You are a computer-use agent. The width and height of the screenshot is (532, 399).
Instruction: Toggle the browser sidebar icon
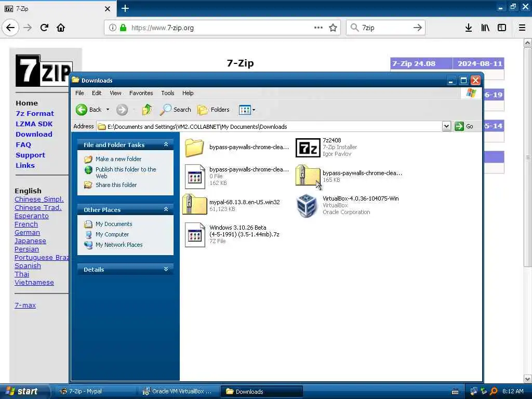[502, 28]
